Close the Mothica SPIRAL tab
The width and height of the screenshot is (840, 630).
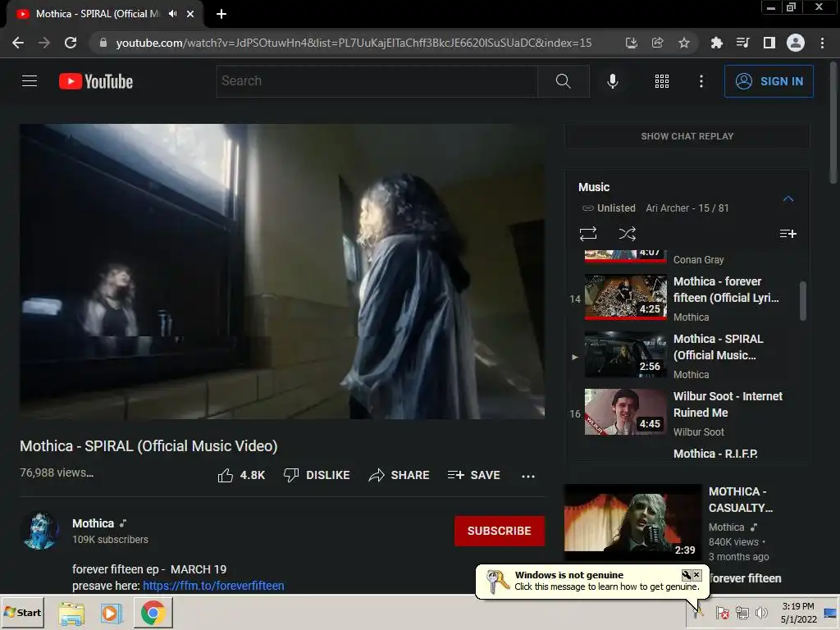(x=190, y=14)
